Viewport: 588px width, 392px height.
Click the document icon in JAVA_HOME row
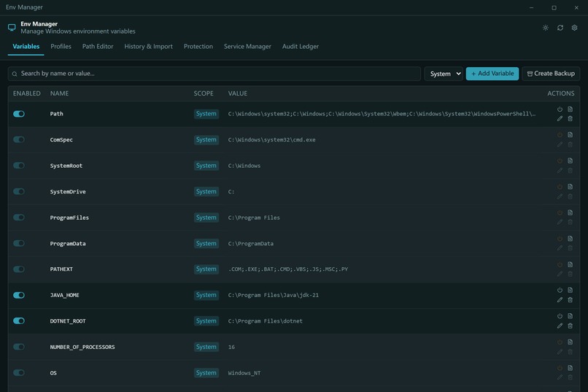(x=570, y=290)
